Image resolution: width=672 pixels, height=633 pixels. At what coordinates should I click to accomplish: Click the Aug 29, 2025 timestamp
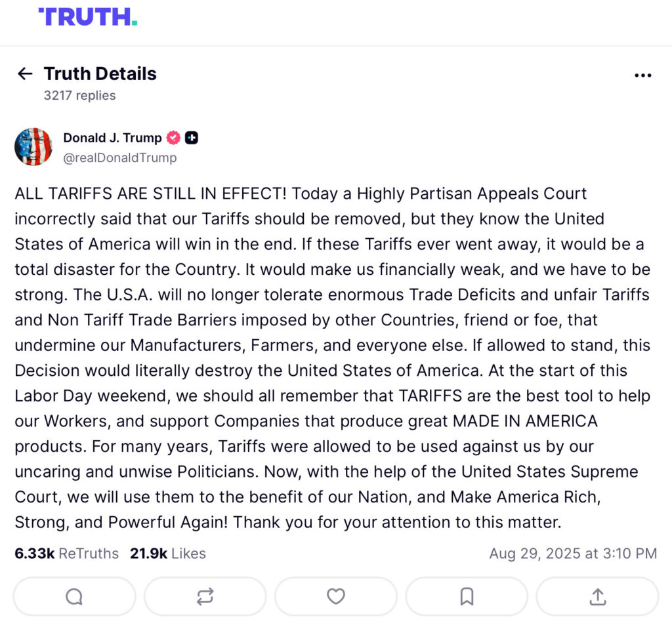(x=572, y=554)
